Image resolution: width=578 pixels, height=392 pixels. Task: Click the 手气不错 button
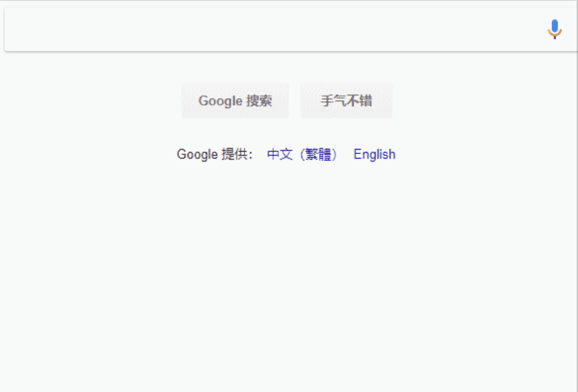346,101
